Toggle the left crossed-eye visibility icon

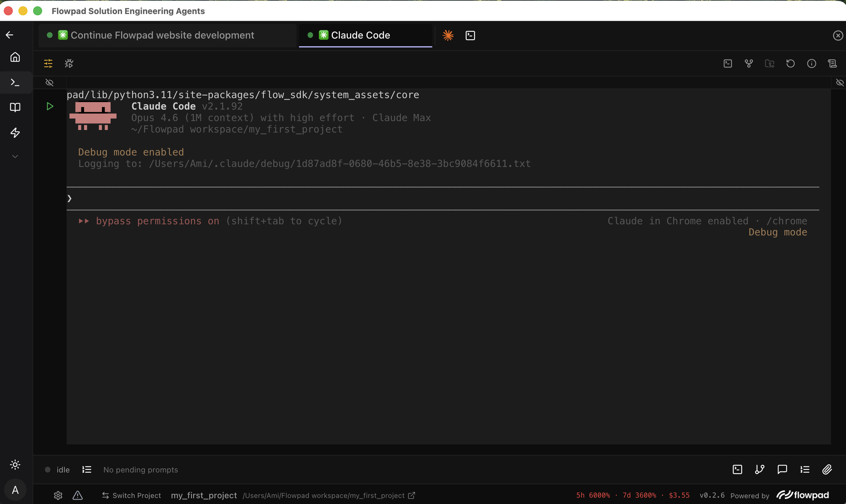(x=50, y=83)
